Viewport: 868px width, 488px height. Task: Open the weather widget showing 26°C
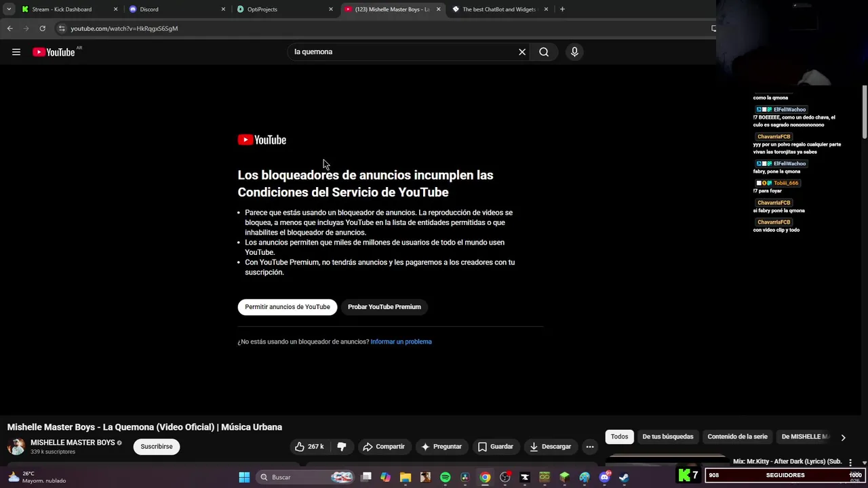pos(37,477)
